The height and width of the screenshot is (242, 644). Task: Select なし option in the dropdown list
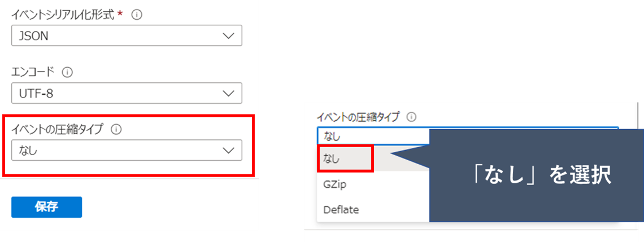click(345, 159)
